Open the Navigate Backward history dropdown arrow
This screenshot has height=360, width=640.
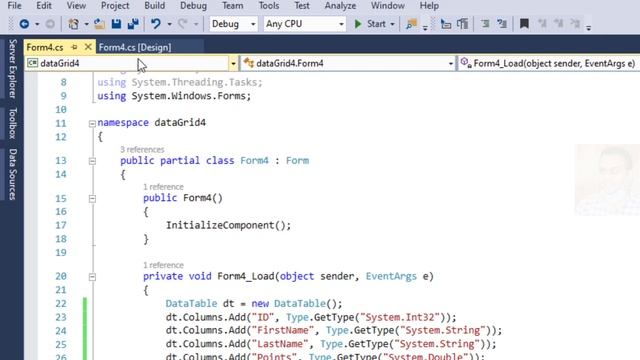[37, 24]
